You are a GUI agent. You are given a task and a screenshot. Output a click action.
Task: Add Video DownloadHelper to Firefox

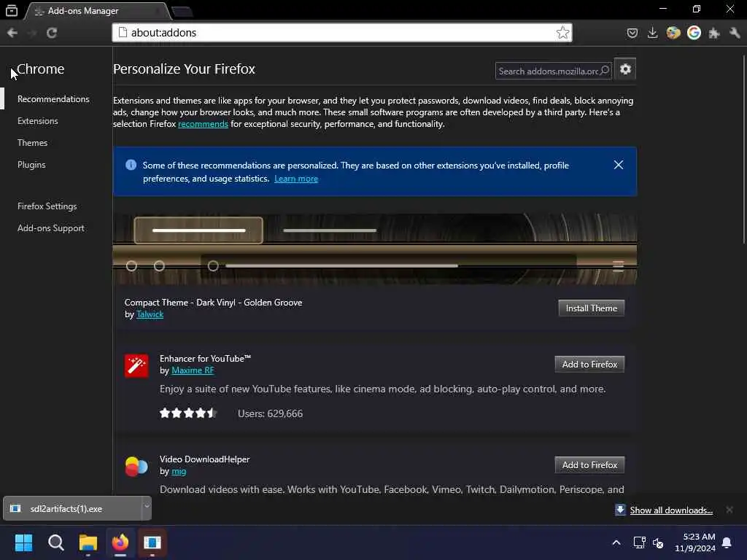589,464
